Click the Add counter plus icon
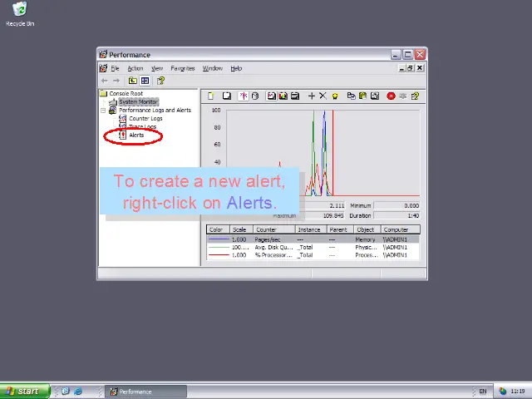Screen dimensions: 532x399 point(312,96)
